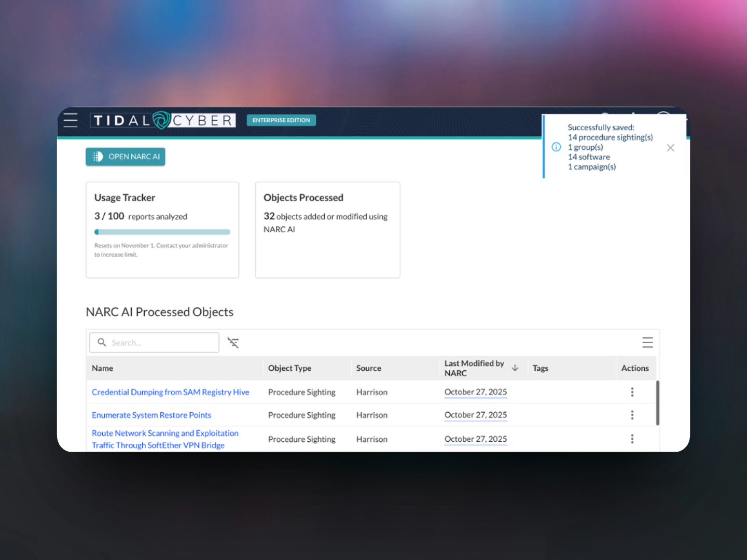Image resolution: width=747 pixels, height=560 pixels.
Task: Click the info icon in the notification
Action: click(x=556, y=147)
